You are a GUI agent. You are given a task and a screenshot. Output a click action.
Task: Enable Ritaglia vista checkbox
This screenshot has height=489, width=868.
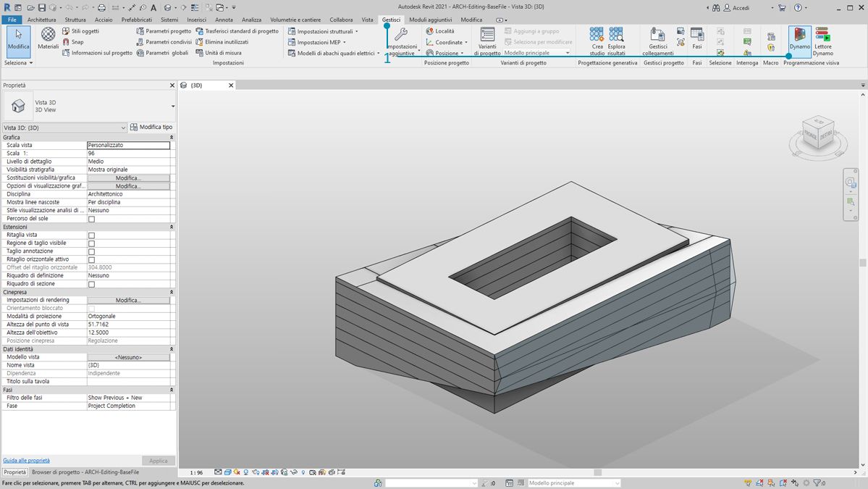92,235
